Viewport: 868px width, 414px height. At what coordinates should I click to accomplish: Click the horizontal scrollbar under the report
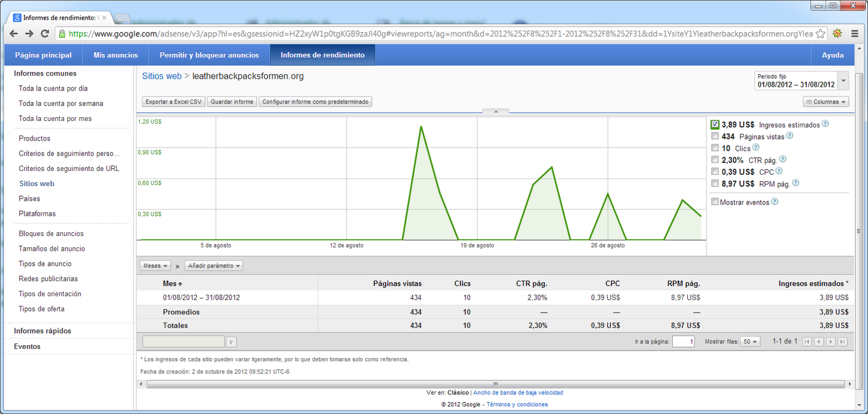coord(495,384)
